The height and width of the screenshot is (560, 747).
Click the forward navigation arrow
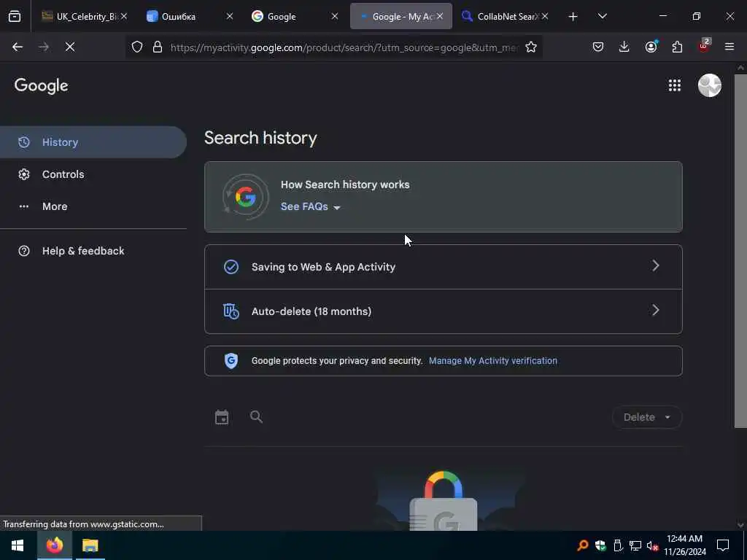(x=43, y=47)
